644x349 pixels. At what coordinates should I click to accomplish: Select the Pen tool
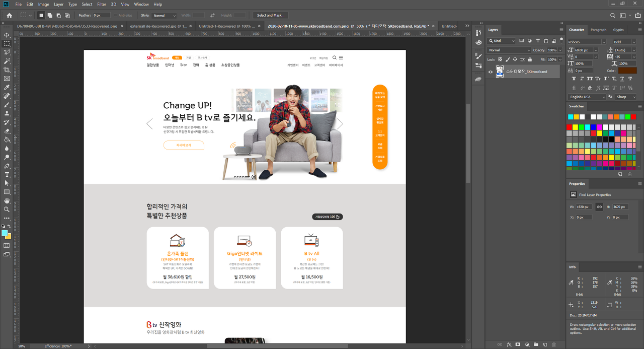[7, 166]
